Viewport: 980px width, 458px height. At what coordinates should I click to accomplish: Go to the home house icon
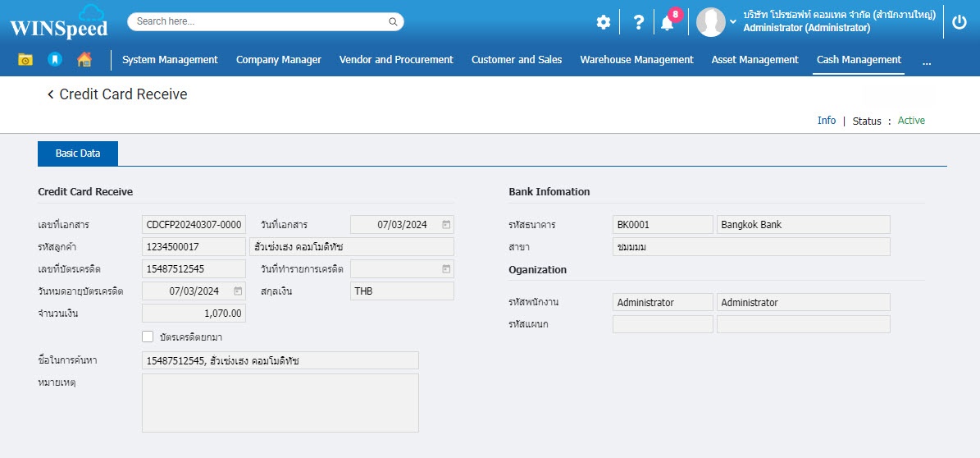tap(84, 60)
